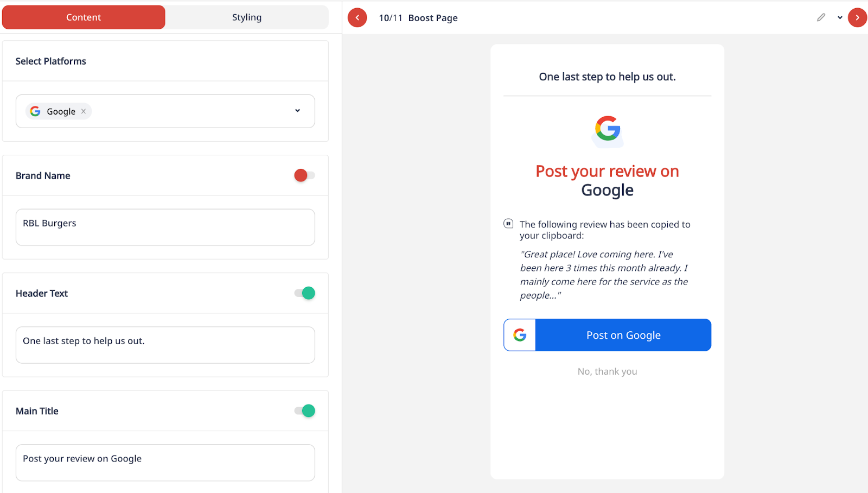Viewport: 868px width, 493px height.
Task: Click the quote clipboard icon in preview
Action: 508,224
